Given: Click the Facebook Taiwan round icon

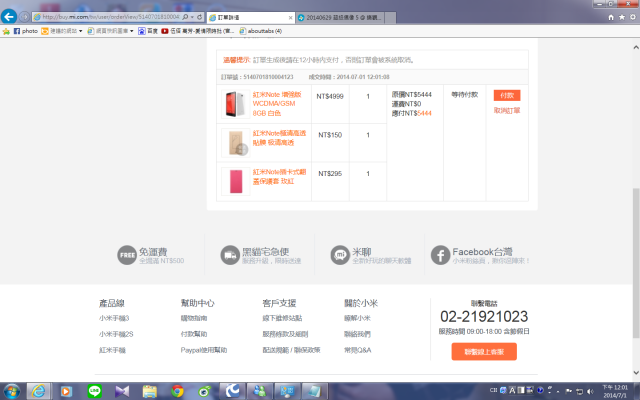Looking at the screenshot, I should pyautogui.click(x=440, y=255).
